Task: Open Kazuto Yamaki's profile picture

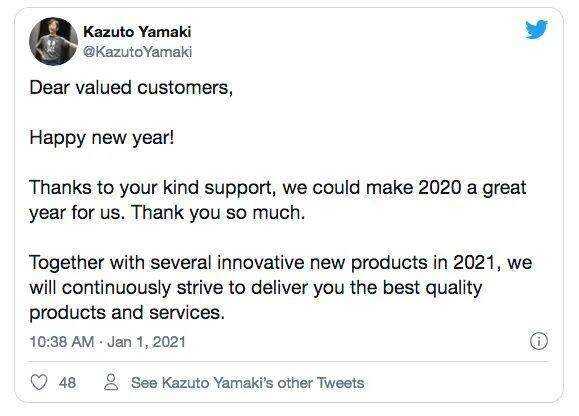Action: pos(54,41)
